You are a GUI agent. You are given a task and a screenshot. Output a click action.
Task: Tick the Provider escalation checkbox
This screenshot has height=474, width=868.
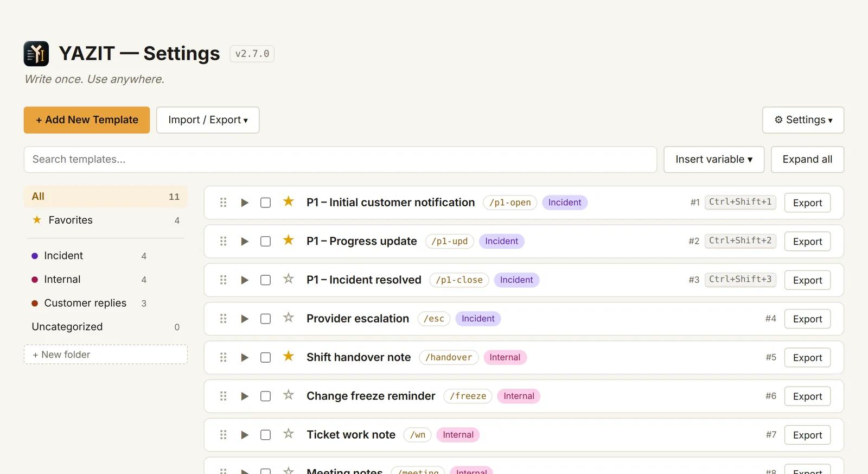(265, 319)
